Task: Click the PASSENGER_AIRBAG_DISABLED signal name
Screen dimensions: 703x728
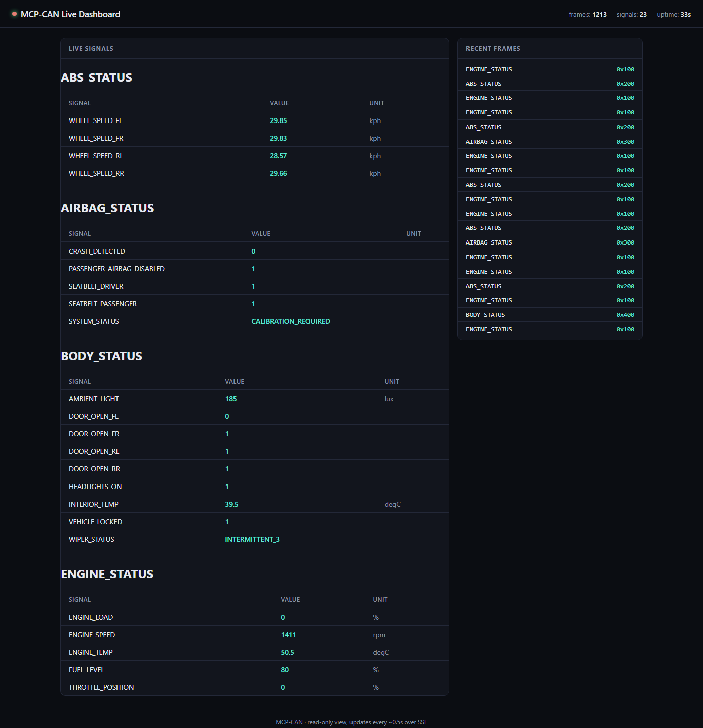Action: [116, 269]
